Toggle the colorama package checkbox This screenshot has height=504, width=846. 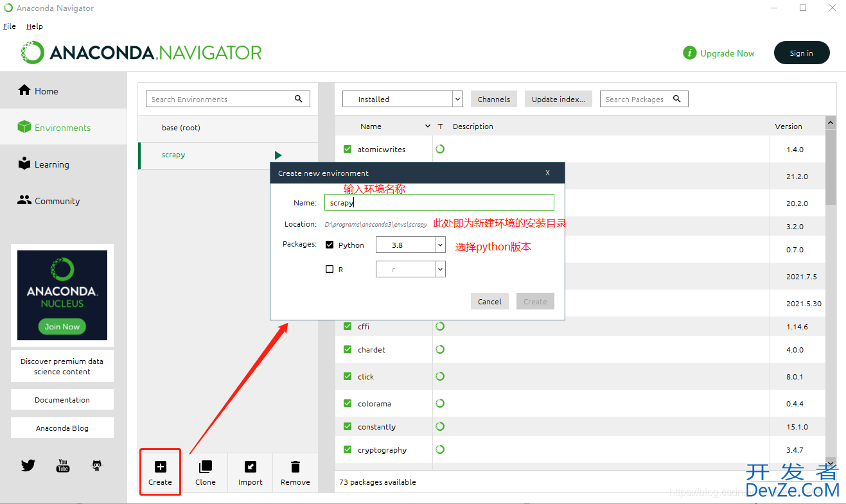(348, 403)
